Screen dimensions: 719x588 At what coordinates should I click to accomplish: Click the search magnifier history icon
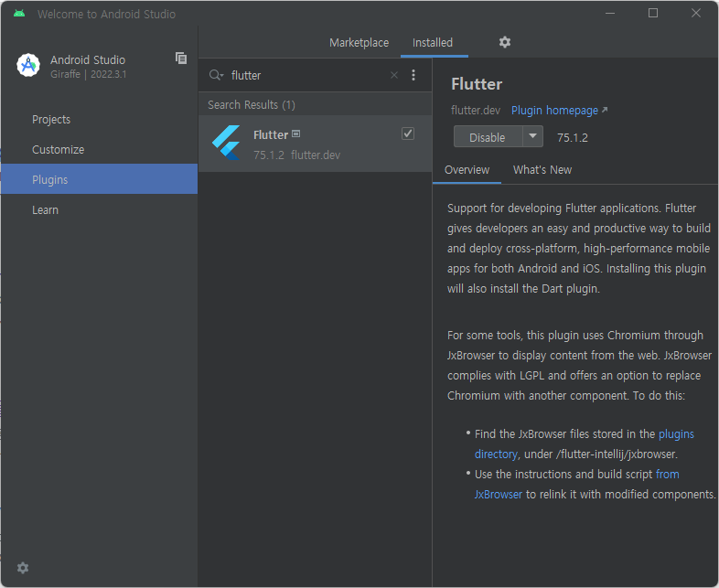[216, 75]
